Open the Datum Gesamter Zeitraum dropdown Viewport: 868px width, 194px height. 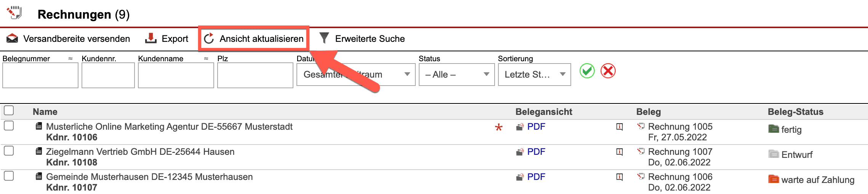coord(356,75)
